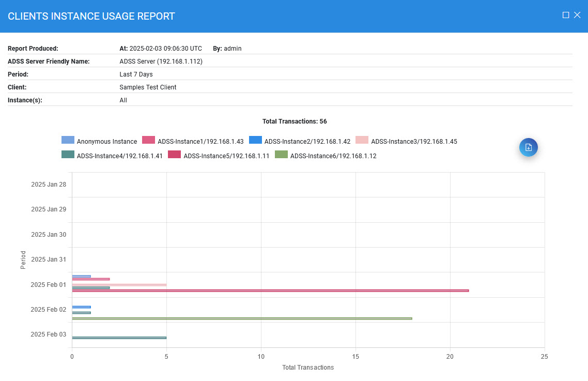Close the Clients Instance Usage Report
Viewport: 588px width, 381px height.
(x=577, y=16)
